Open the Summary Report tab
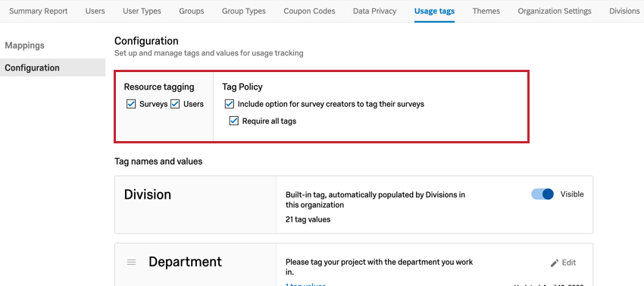 (x=38, y=11)
